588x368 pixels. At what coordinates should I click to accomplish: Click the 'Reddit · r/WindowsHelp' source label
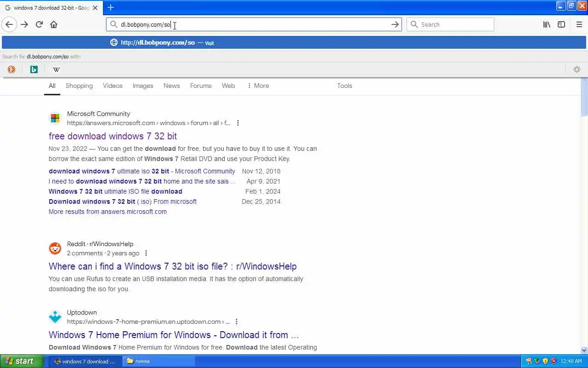[100, 244]
